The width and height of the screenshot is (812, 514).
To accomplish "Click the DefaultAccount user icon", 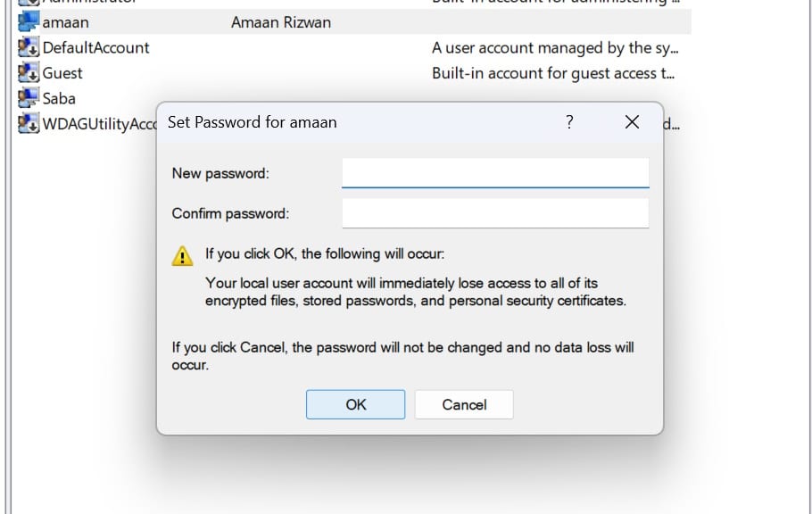I will pos(27,47).
